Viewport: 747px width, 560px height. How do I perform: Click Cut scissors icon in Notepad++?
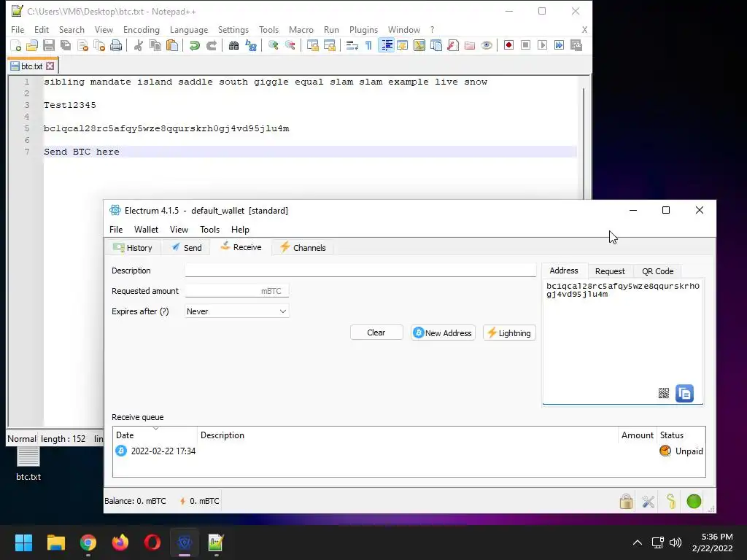(139, 45)
